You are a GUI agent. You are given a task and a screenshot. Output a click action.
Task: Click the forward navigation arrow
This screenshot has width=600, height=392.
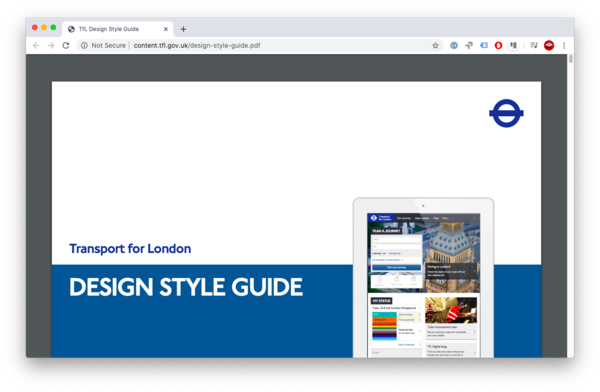pos(51,45)
